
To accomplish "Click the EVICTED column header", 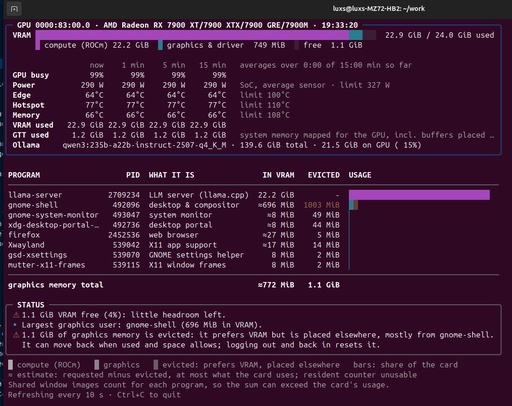I will 324,175.
